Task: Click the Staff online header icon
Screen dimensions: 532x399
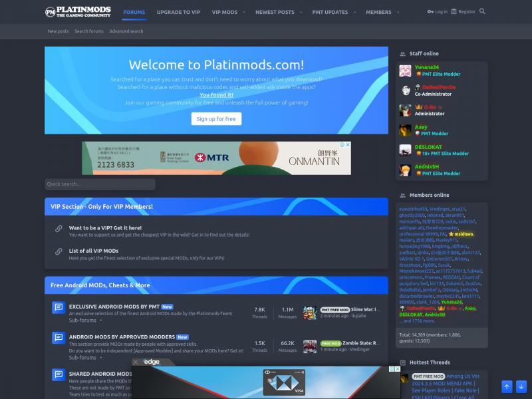Action: pyautogui.click(x=402, y=54)
